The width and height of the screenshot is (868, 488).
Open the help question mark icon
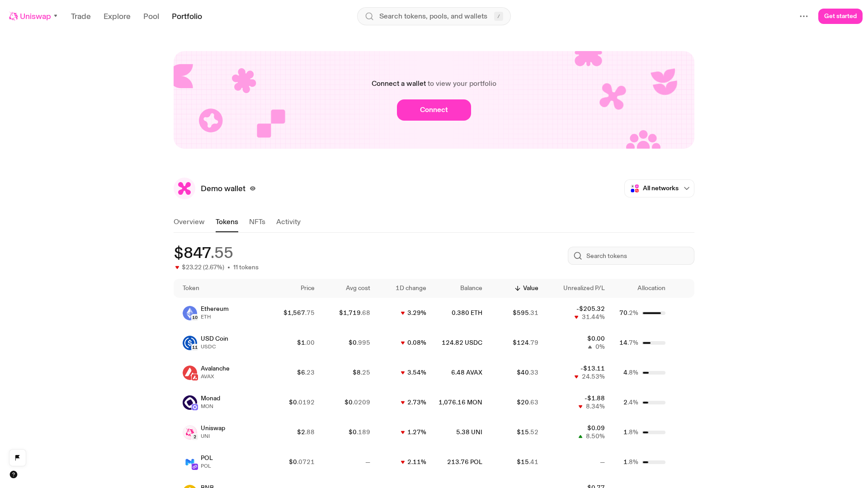point(14,474)
